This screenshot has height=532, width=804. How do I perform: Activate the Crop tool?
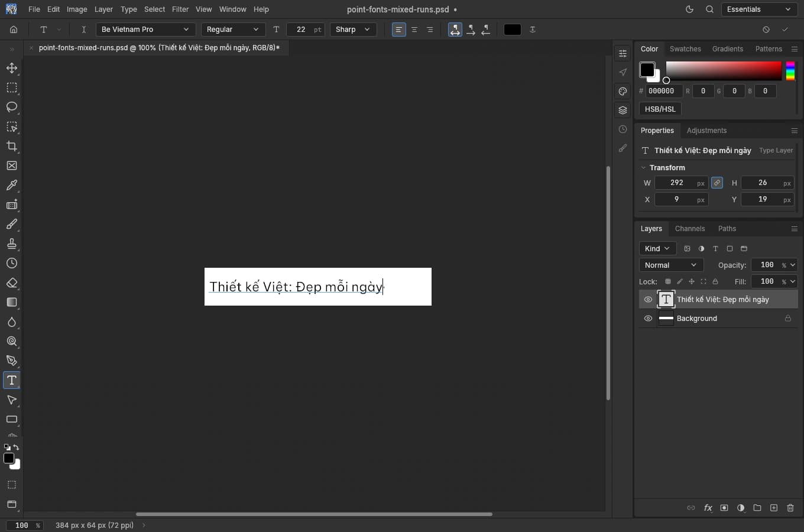tap(12, 146)
